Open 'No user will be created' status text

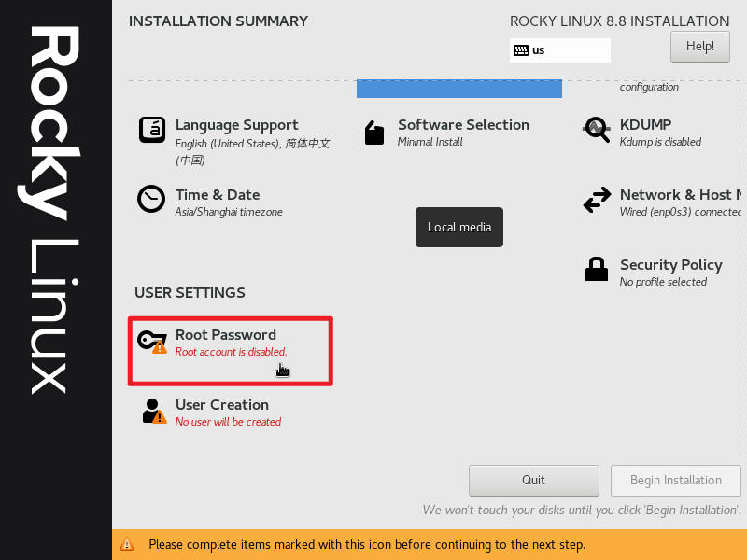point(228,422)
